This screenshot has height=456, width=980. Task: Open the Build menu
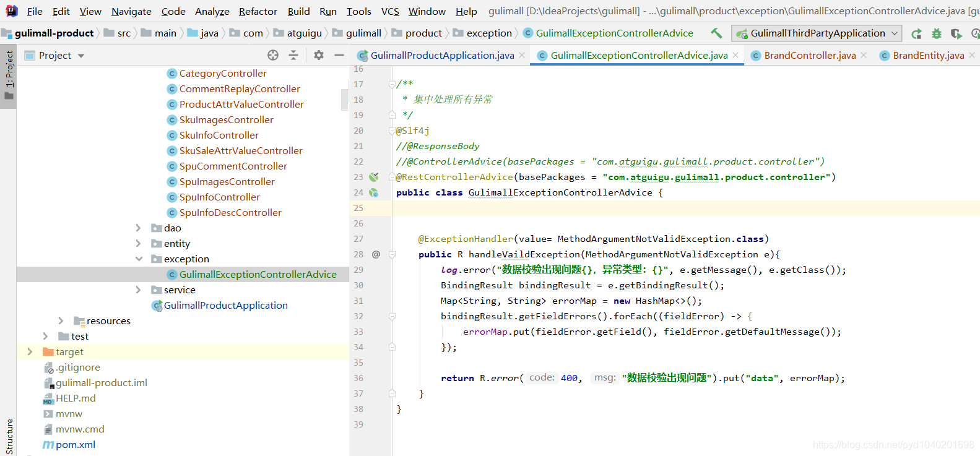pos(298,11)
